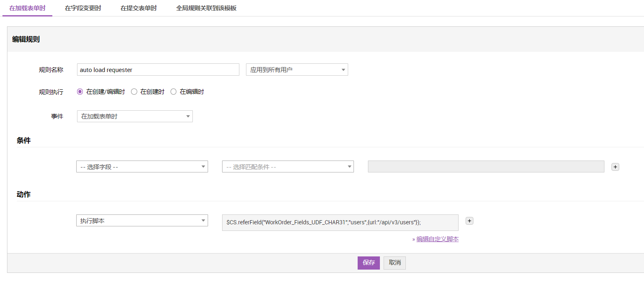Click the 保存 button

click(368, 263)
